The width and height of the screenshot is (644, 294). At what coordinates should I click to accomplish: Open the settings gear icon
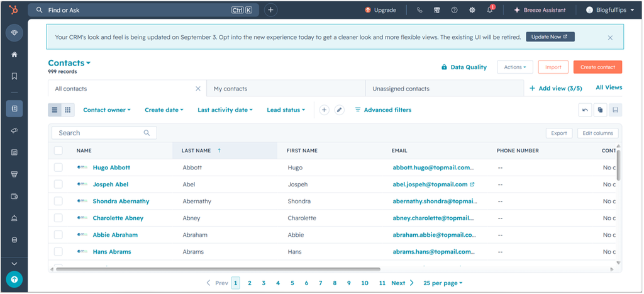click(472, 10)
